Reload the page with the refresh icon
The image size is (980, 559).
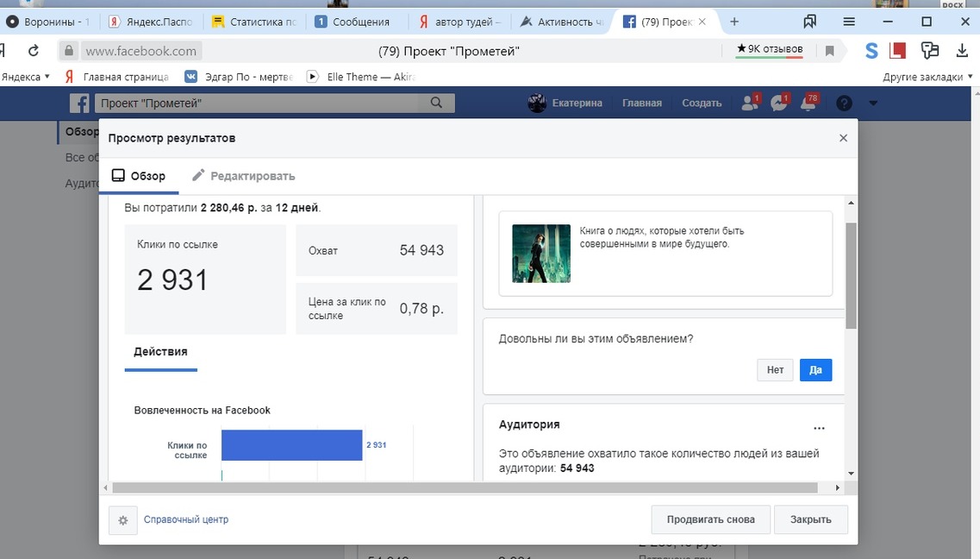(x=34, y=51)
